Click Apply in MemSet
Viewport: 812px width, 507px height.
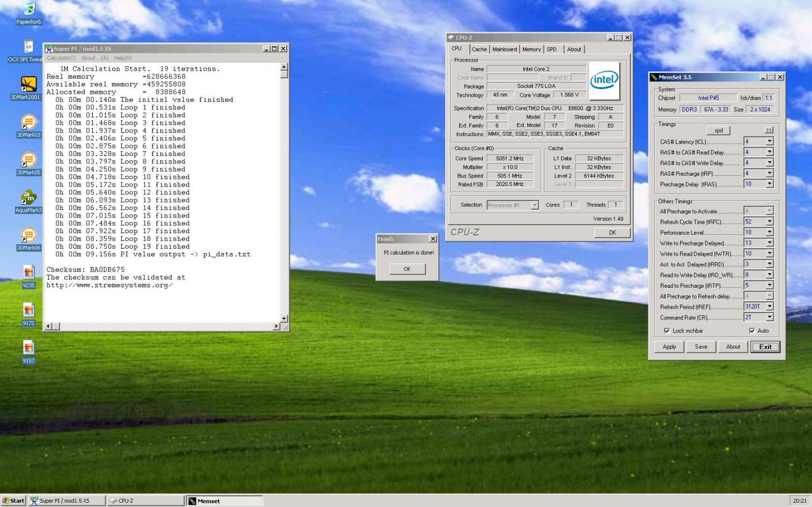click(x=669, y=347)
